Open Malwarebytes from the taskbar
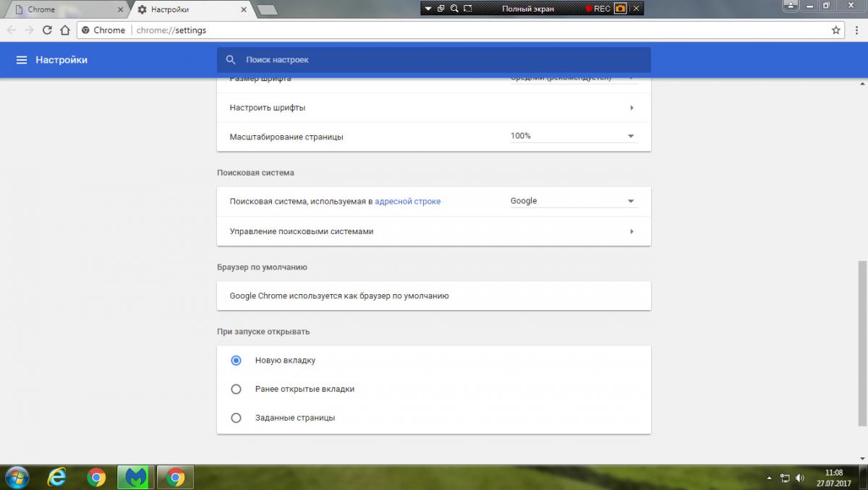This screenshot has width=868, height=490. [135, 477]
